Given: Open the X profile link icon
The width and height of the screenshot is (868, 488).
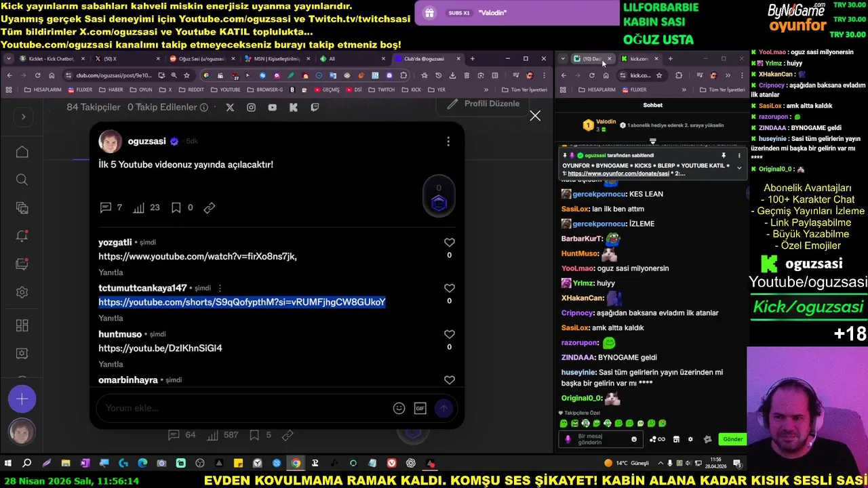Looking at the screenshot, I should tap(230, 107).
